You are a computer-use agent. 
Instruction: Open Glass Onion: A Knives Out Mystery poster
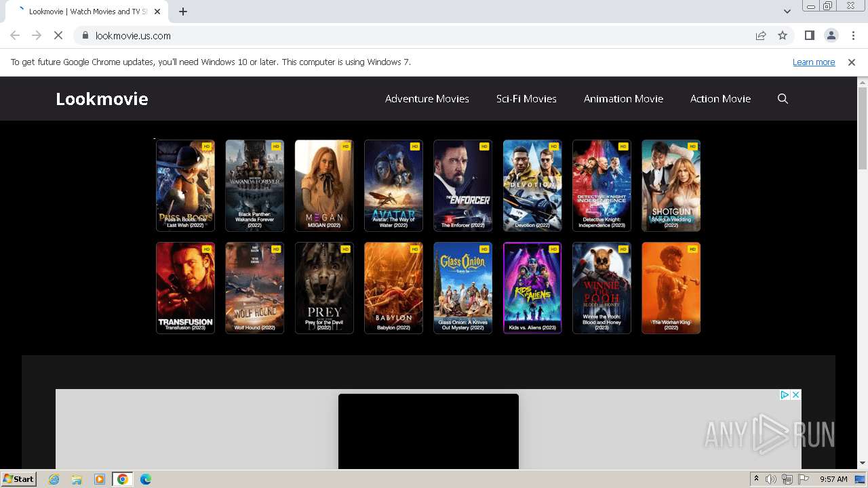(x=463, y=288)
